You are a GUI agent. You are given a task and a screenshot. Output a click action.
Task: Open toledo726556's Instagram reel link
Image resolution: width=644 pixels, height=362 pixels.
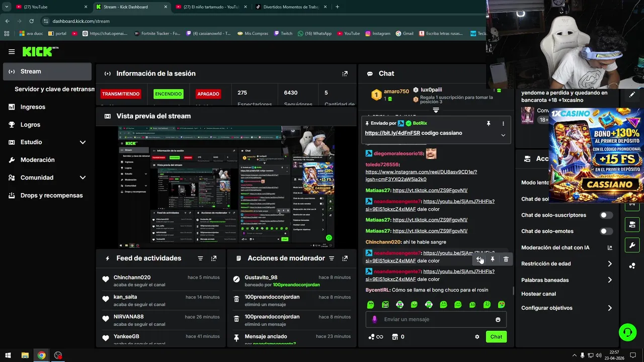[421, 175]
